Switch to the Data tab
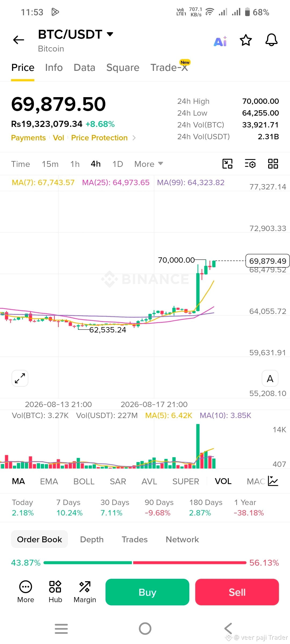290x644 pixels. [84, 68]
